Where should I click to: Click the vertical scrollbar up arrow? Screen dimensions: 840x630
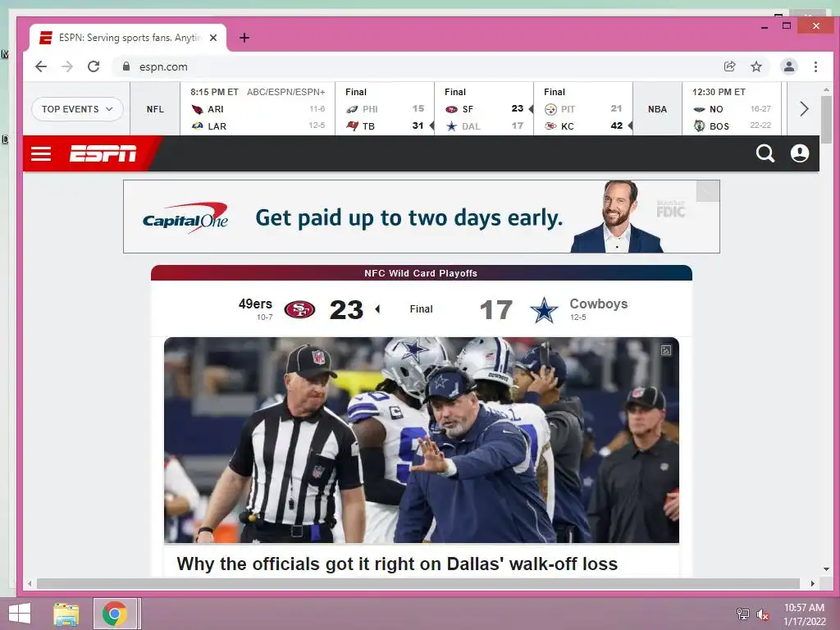[x=826, y=90]
